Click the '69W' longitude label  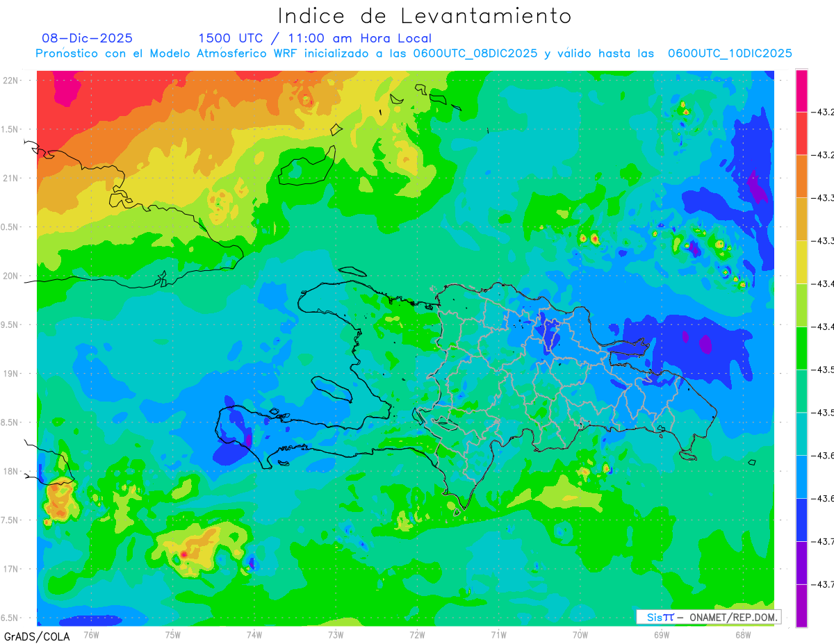(661, 634)
